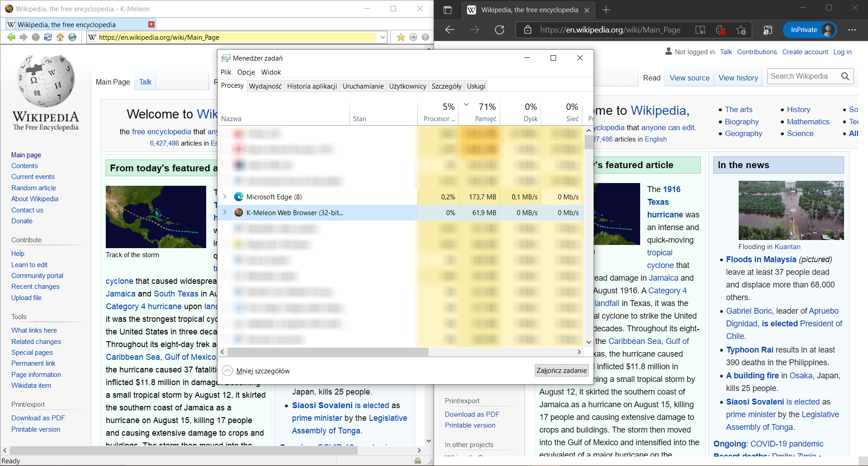This screenshot has height=466, width=868.
Task: Reload page in K-Meleon toolbar
Action: point(48,37)
